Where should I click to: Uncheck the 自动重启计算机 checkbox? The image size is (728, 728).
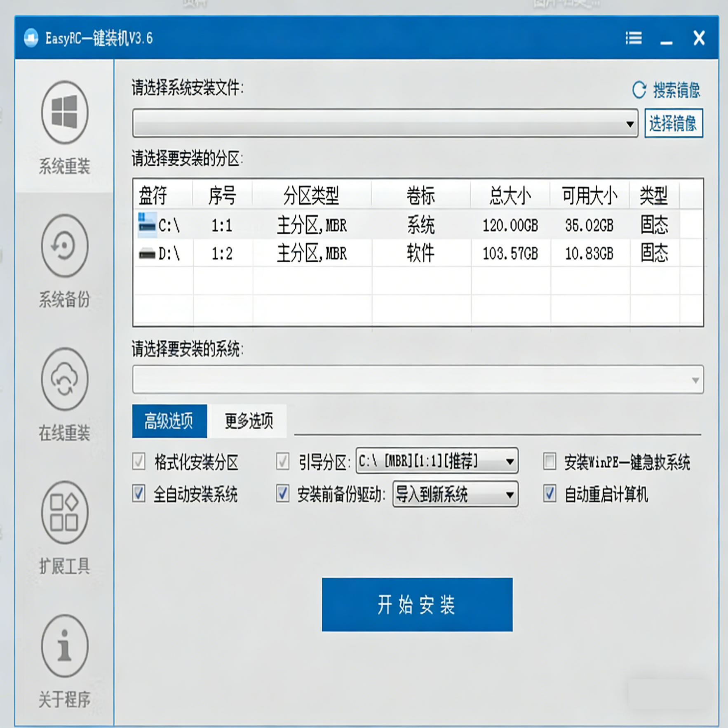point(550,494)
